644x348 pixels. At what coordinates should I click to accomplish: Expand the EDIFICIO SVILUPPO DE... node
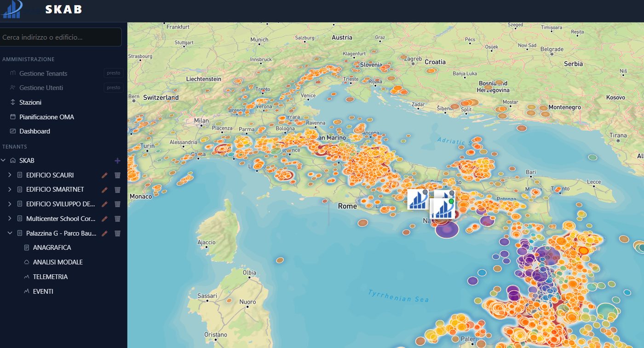pyautogui.click(x=10, y=204)
